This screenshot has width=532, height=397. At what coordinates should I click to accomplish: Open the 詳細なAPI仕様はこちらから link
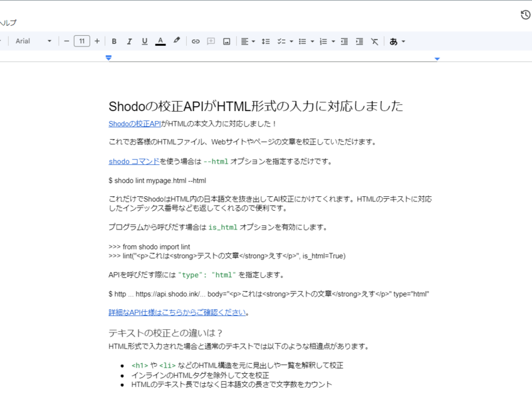pyautogui.click(x=177, y=313)
